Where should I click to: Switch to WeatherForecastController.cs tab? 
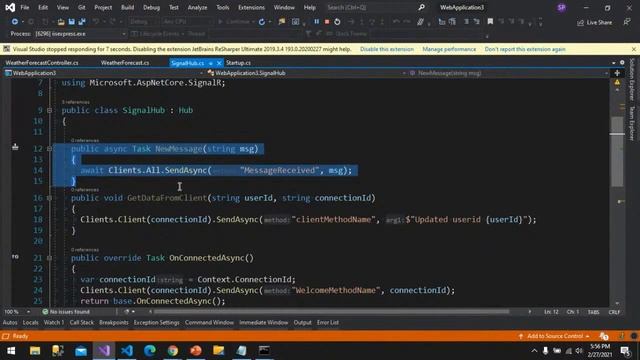pyautogui.click(x=42, y=63)
